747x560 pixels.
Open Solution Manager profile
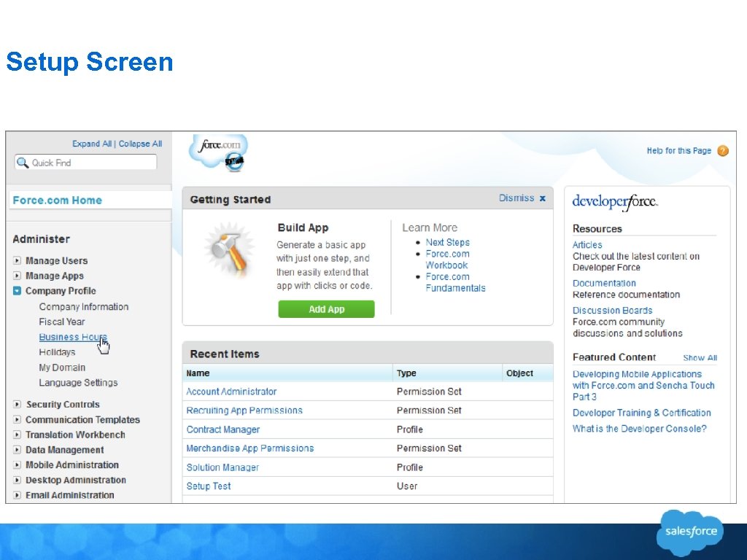pos(222,467)
